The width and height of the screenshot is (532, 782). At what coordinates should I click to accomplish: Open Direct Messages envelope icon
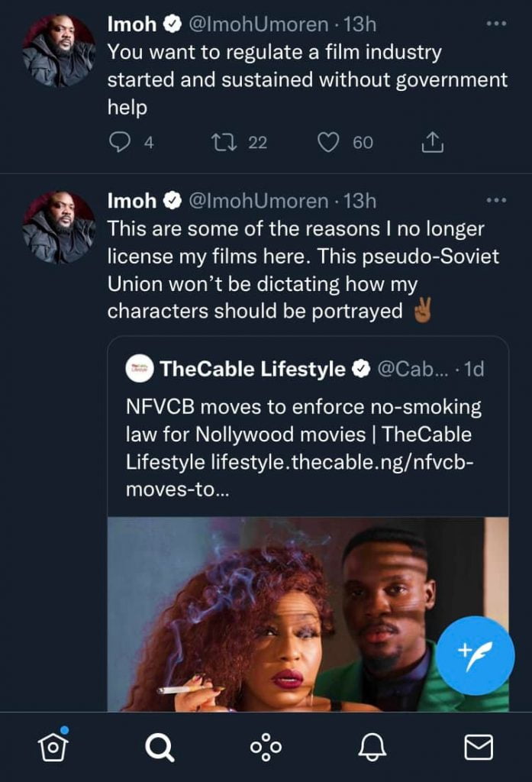coord(479,747)
